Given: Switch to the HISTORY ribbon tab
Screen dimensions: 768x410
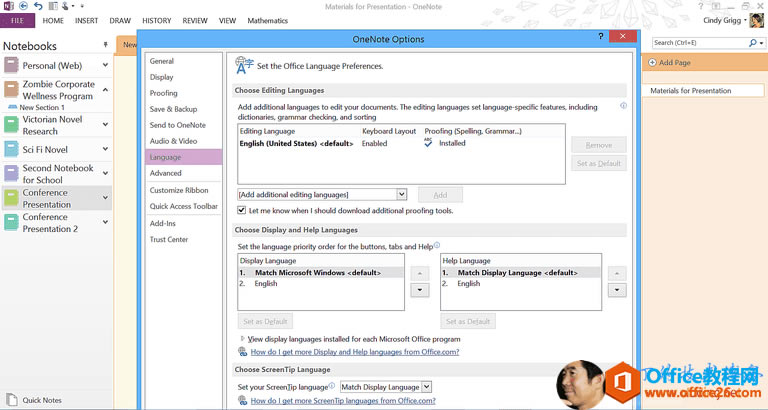Looking at the screenshot, I should pos(157,21).
